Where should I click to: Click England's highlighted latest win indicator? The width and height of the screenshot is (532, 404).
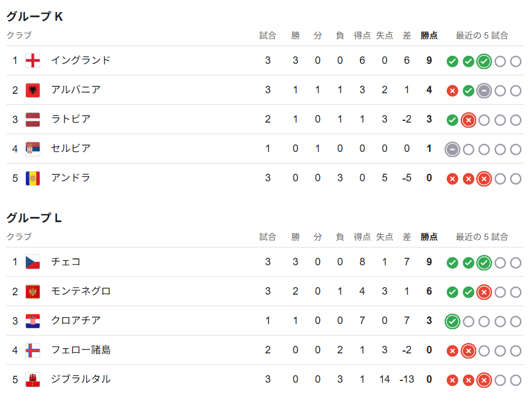click(x=484, y=62)
